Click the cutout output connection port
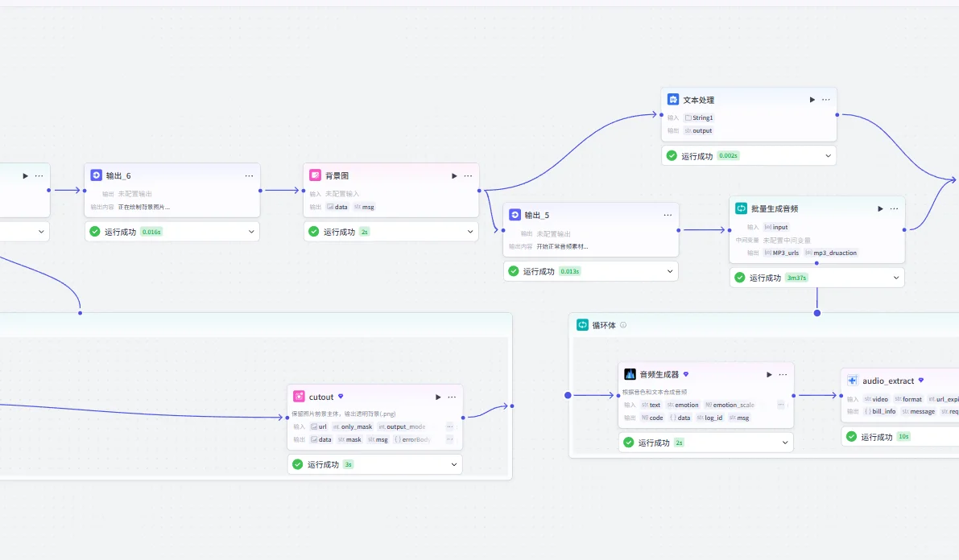The height and width of the screenshot is (560, 959). click(463, 418)
